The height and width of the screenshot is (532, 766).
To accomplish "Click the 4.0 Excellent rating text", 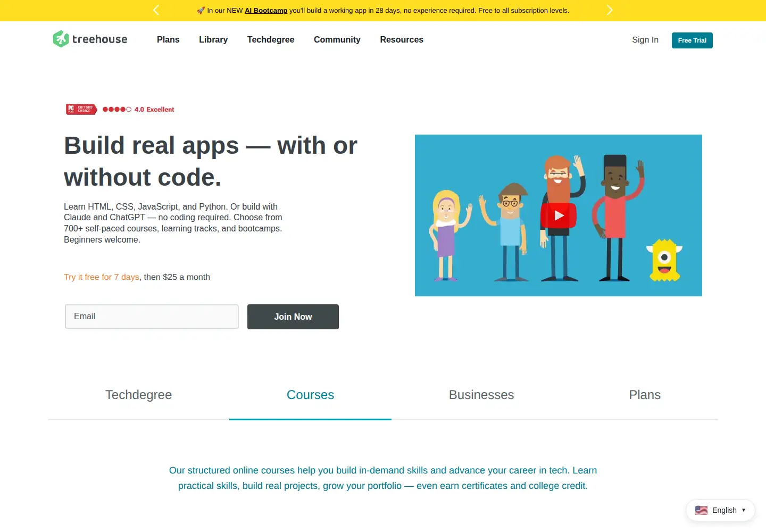I will point(154,110).
